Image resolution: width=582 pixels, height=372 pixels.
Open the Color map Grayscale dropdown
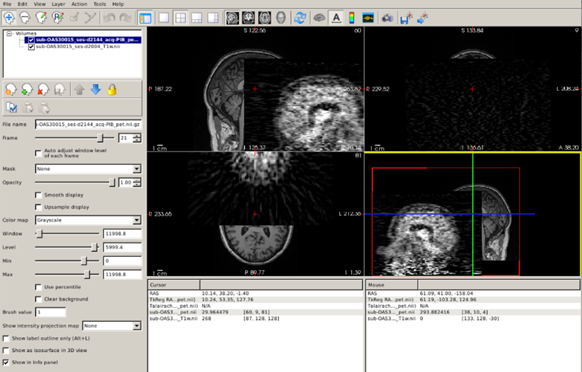[88, 220]
